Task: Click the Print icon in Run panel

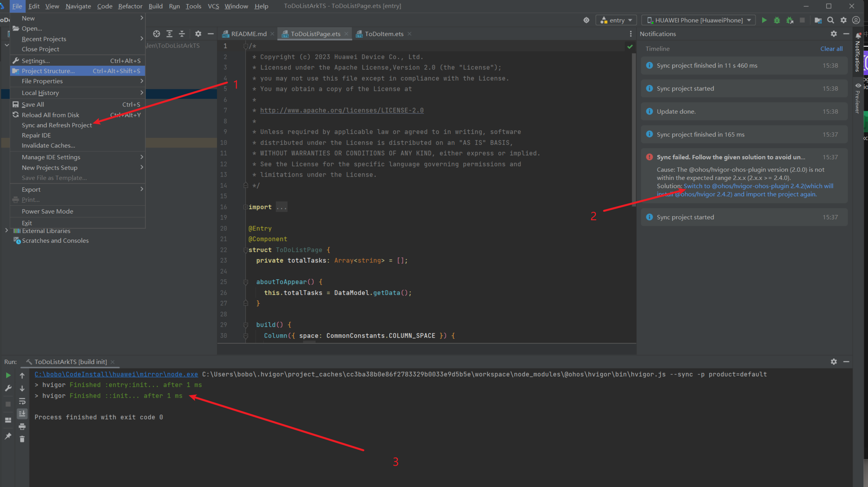Action: click(x=22, y=427)
